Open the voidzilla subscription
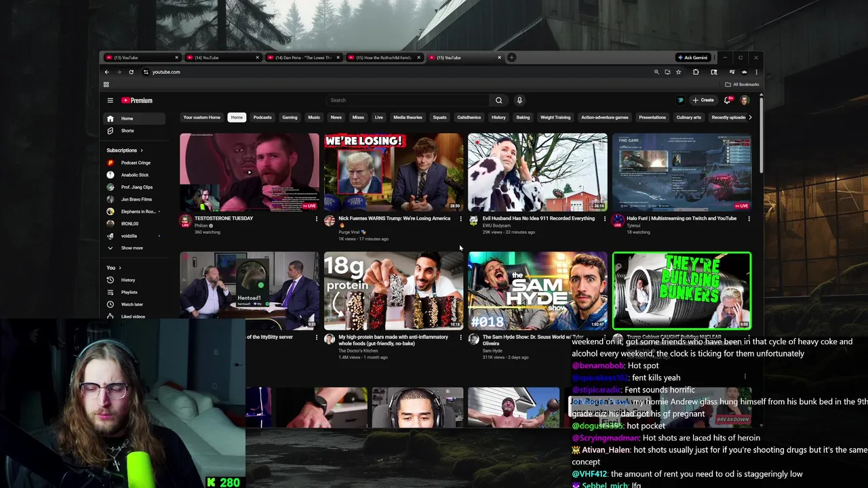 coord(134,236)
